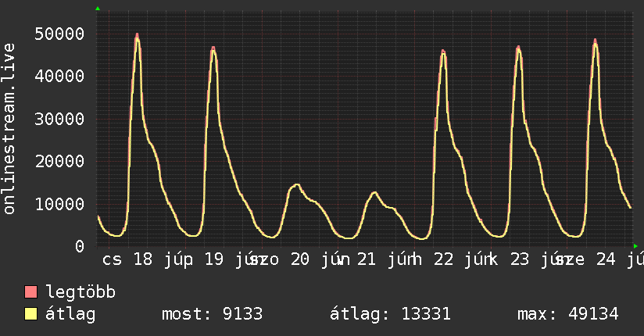Click the '20' x-axis date label
Image resolution: width=644 pixels, height=336 pixels.
(300, 259)
